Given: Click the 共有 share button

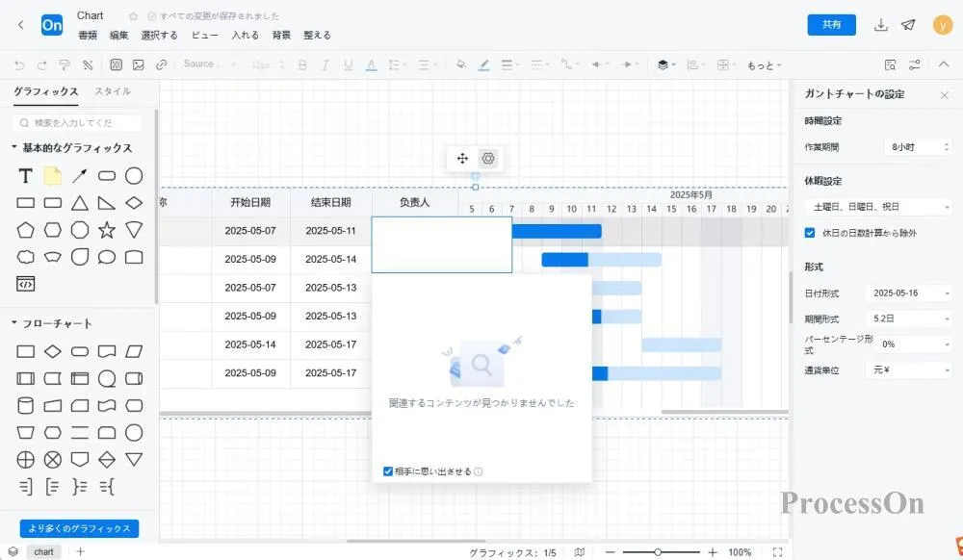Looking at the screenshot, I should tap(831, 24).
